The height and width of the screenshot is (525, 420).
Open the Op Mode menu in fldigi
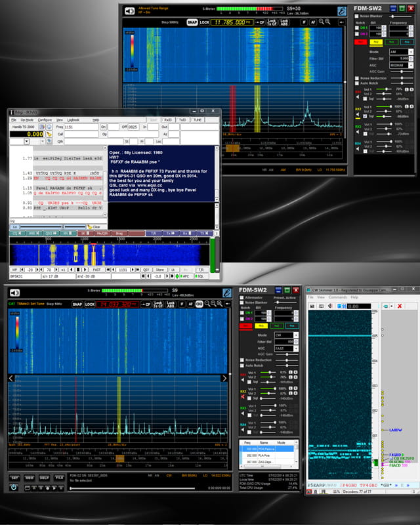27,120
